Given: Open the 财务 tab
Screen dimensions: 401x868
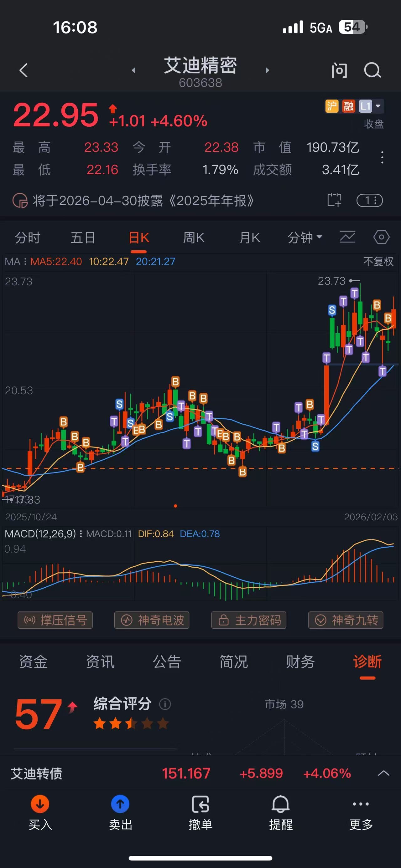Looking at the screenshot, I should pos(300,662).
